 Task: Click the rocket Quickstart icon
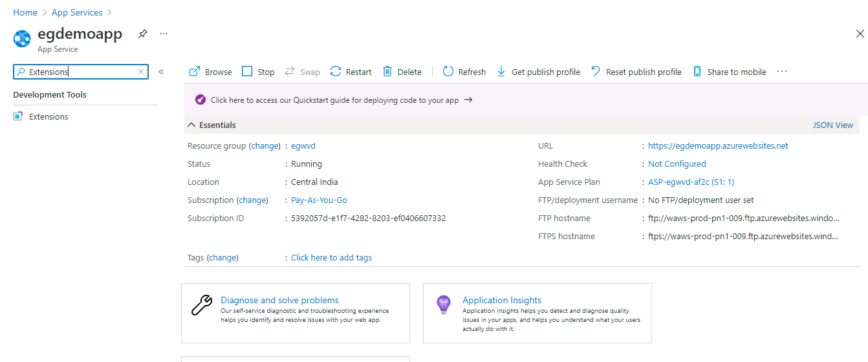pos(201,100)
